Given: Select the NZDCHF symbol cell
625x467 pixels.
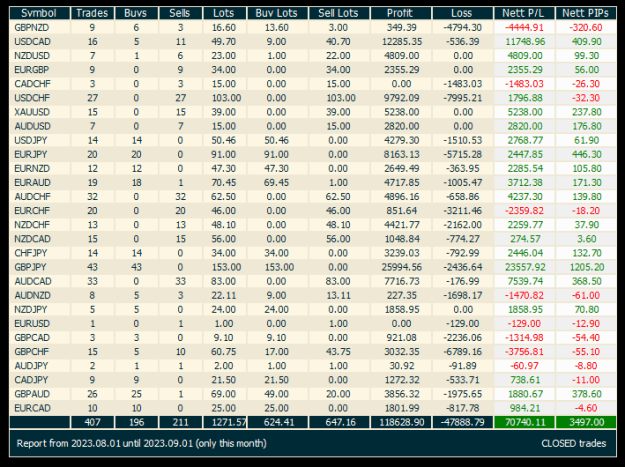Looking at the screenshot, I should (x=39, y=225).
